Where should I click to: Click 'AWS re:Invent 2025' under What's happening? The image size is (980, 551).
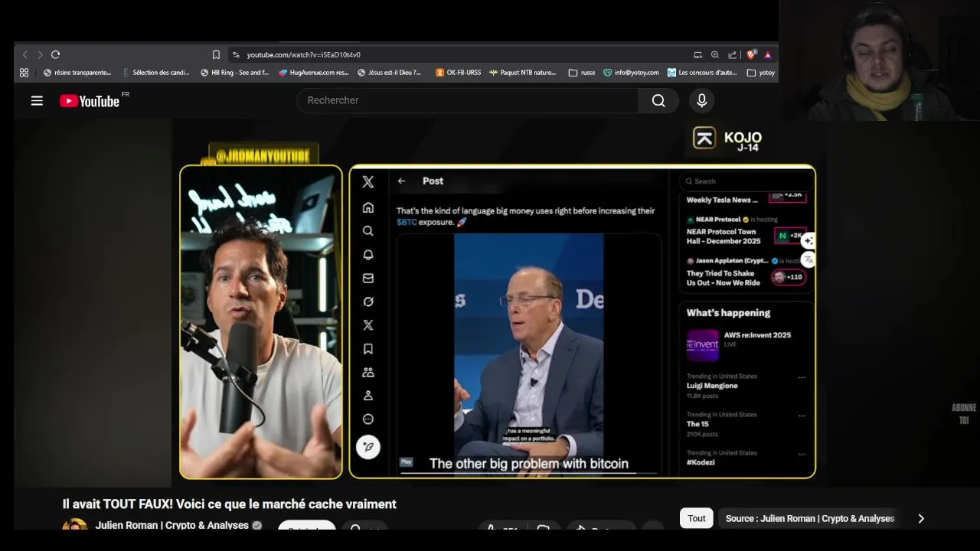point(757,334)
